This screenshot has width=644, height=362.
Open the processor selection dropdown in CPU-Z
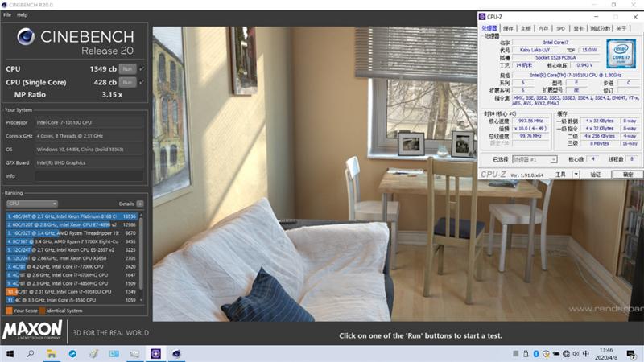(x=532, y=159)
